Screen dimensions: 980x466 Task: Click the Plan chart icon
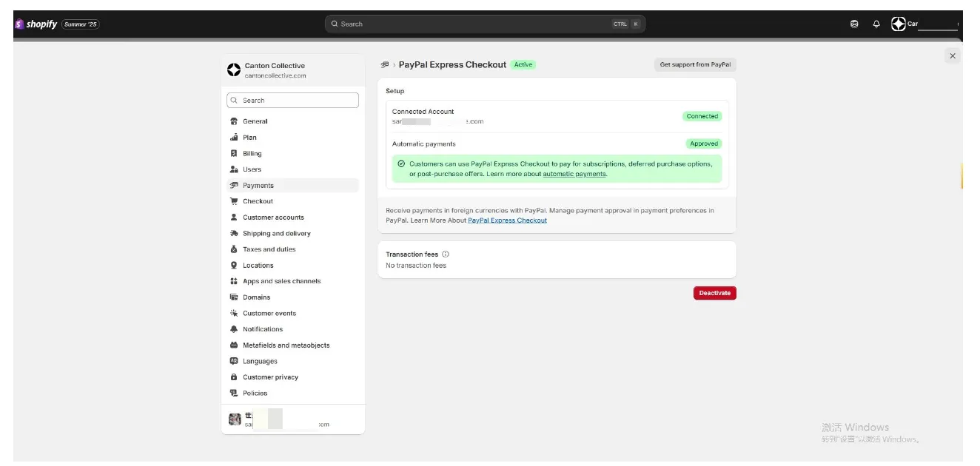click(234, 137)
